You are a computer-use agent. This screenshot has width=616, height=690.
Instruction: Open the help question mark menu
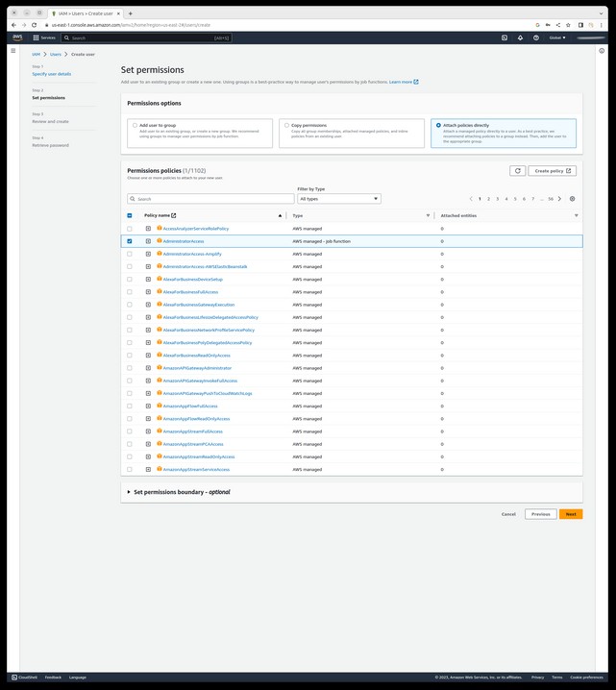pos(536,37)
